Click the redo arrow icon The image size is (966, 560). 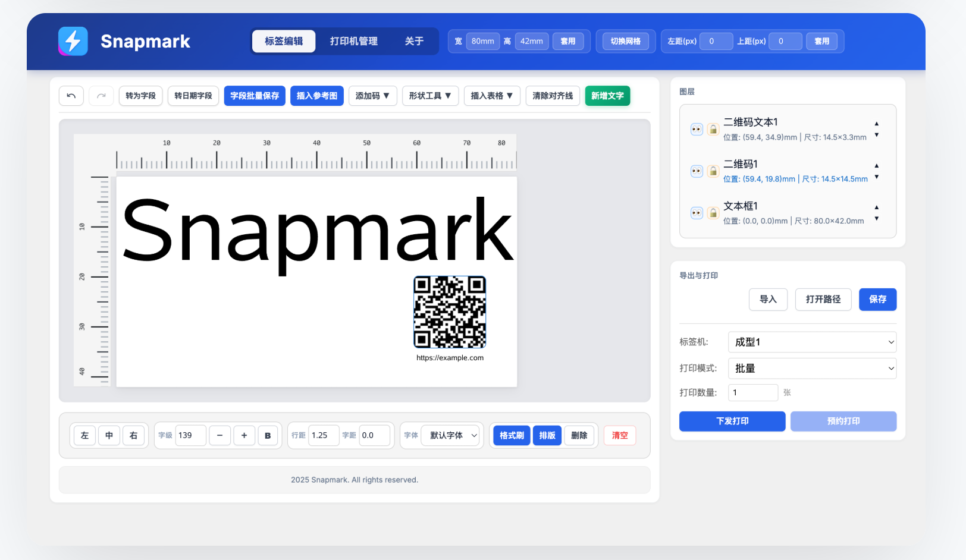point(101,96)
